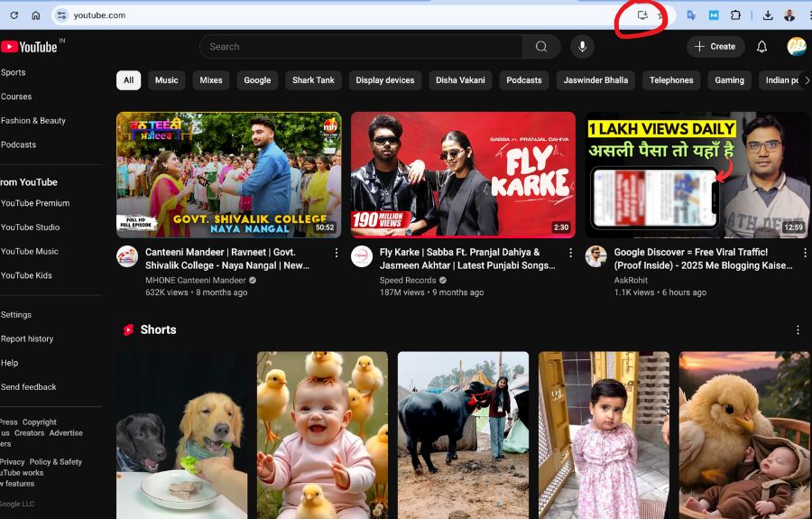Play the Canteeni Mandeer video thumbnail
Image resolution: width=812 pixels, height=519 pixels.
(229, 174)
